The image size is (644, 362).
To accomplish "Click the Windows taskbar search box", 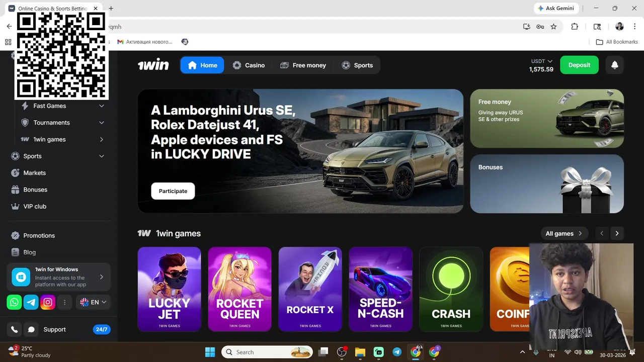I will (267, 352).
